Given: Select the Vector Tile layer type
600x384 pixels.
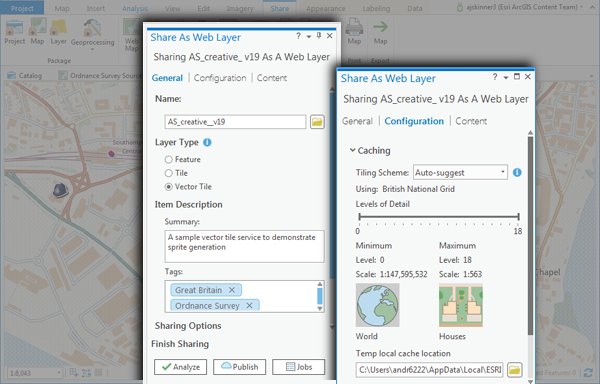Looking at the screenshot, I should tap(168, 187).
